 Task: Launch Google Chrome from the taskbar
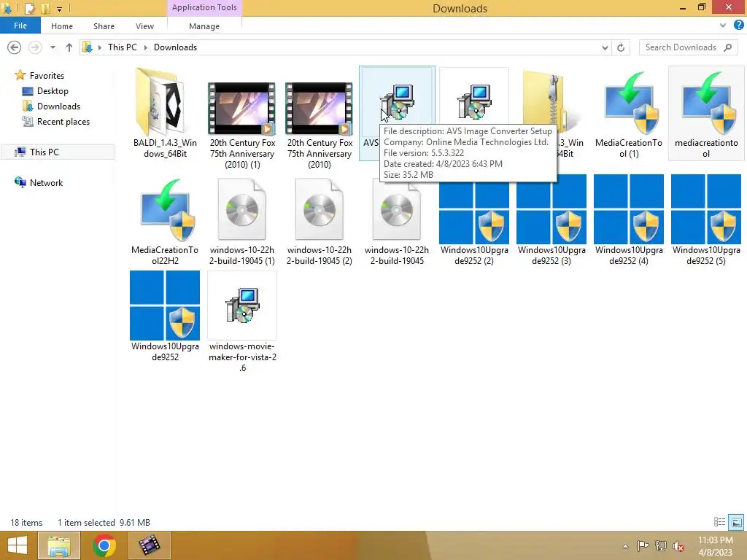pos(104,545)
